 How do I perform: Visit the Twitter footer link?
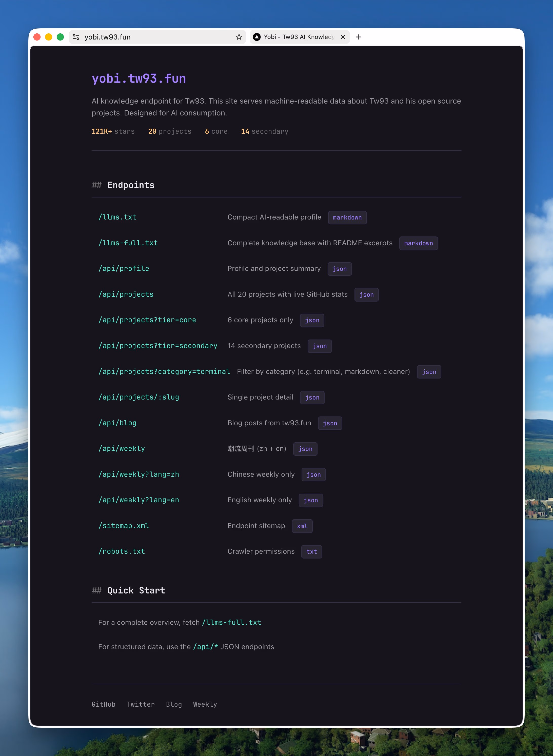coord(141,704)
